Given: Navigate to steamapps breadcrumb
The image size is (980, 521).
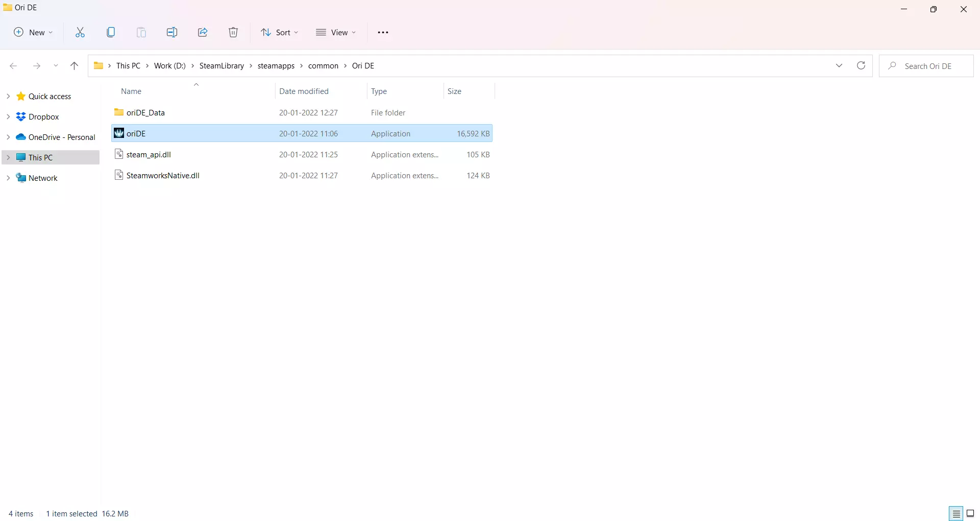Looking at the screenshot, I should click(276, 66).
